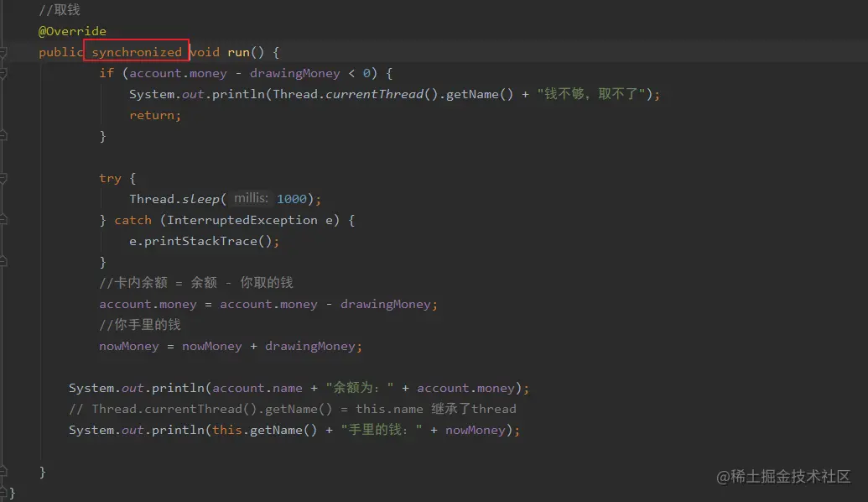The width and height of the screenshot is (868, 502).
Task: Click the currentThread method call
Action: coord(374,94)
